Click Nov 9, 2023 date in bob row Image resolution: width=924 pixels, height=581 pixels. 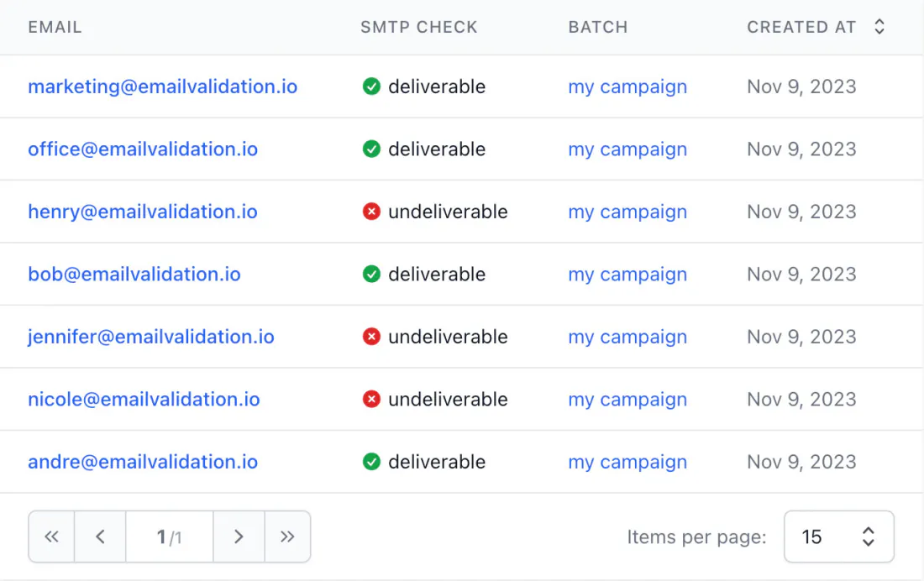tap(801, 274)
